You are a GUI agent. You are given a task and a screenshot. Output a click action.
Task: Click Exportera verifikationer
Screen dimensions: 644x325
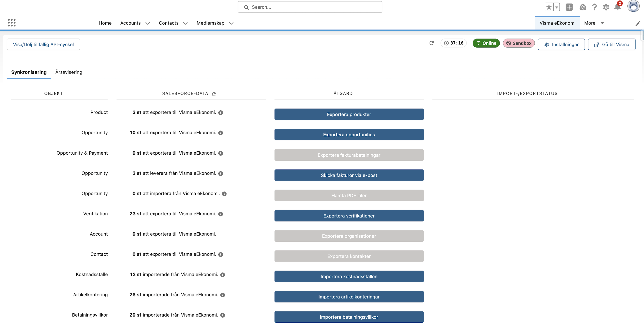click(x=349, y=216)
